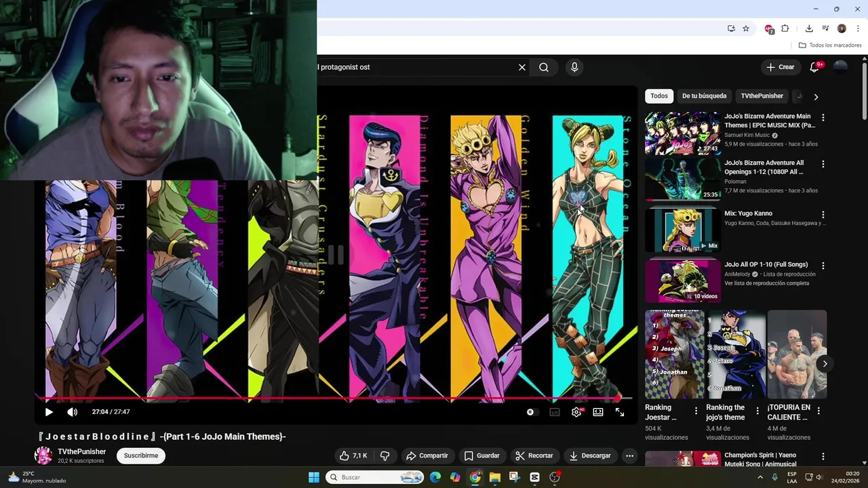Save the video with Guardar
The height and width of the screenshot is (488, 868).
pos(481,455)
